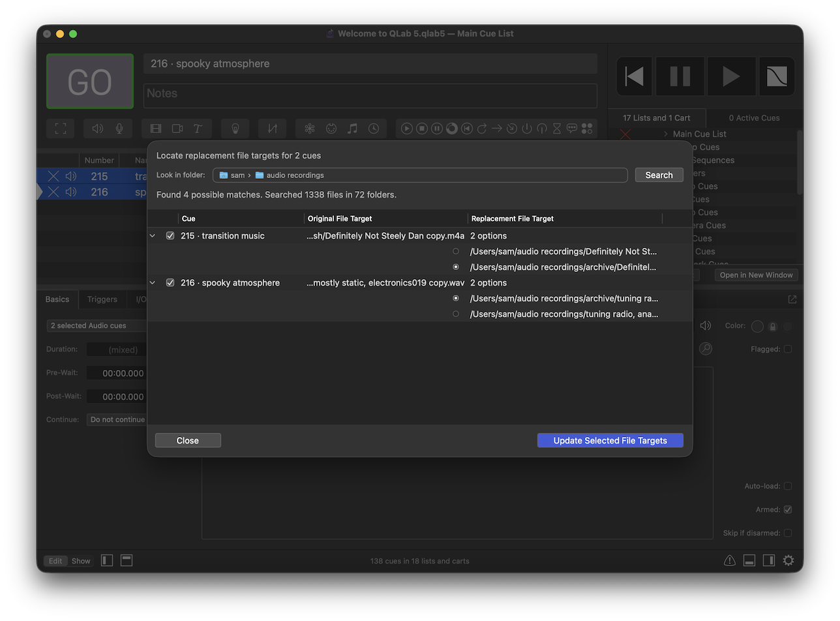Add a Text cue from the toolbar
Image resolution: width=840 pixels, height=621 pixels.
click(x=198, y=129)
